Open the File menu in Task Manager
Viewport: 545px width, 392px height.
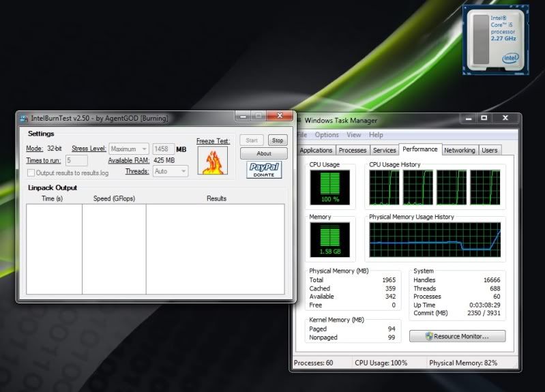302,135
